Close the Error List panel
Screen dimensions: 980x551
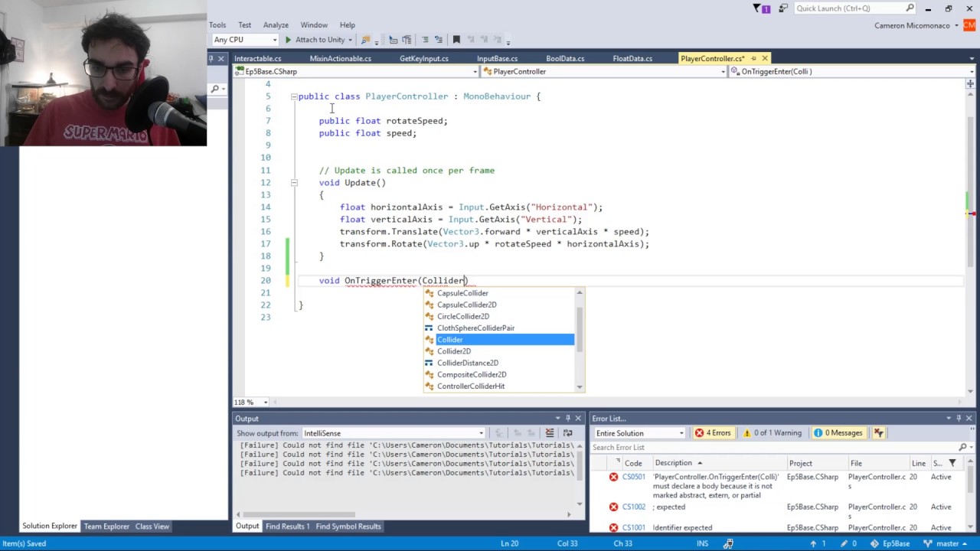[969, 419]
